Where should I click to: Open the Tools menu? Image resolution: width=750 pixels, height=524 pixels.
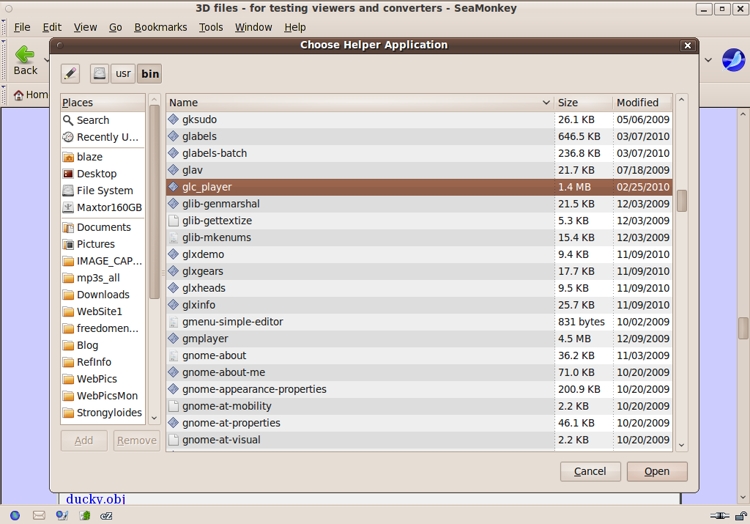(x=210, y=27)
